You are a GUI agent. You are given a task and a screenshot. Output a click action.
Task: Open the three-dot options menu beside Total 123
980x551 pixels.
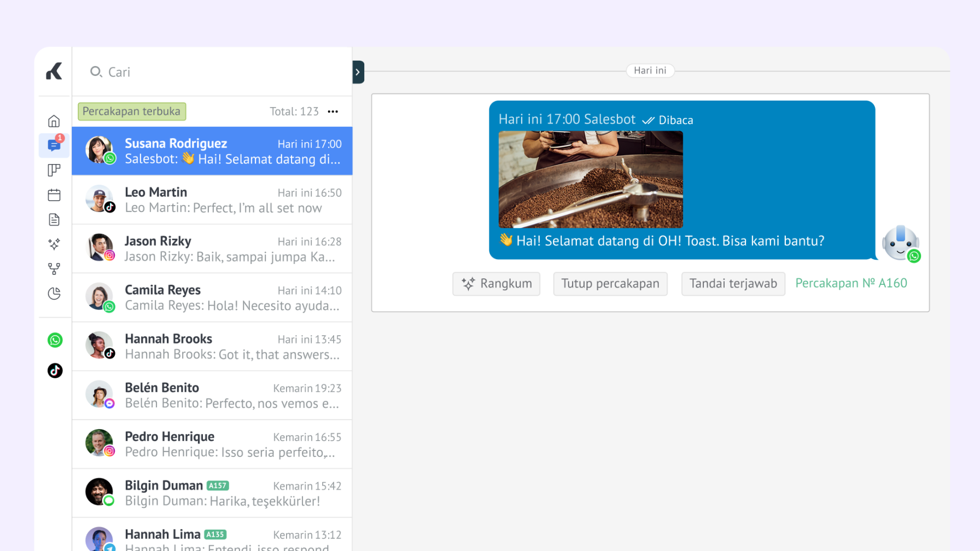tap(333, 111)
